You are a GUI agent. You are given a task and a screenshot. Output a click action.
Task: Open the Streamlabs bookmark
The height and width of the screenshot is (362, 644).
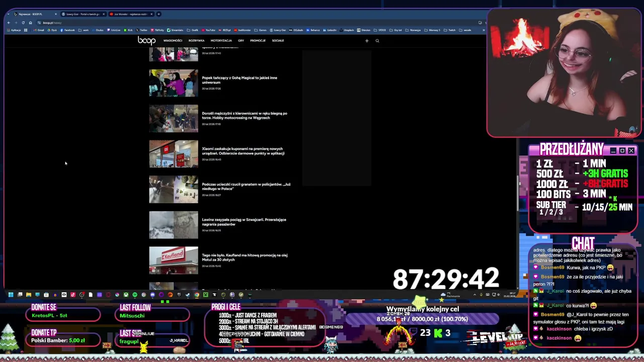(175, 30)
